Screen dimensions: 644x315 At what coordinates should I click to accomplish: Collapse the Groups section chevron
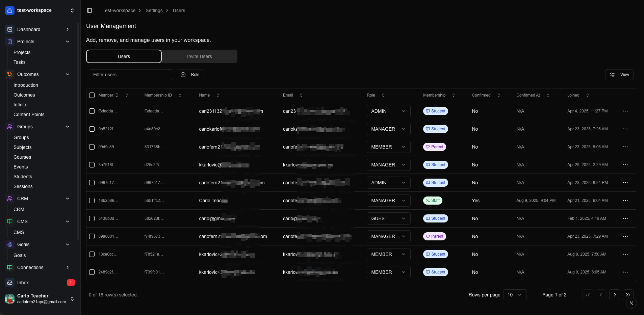68,127
